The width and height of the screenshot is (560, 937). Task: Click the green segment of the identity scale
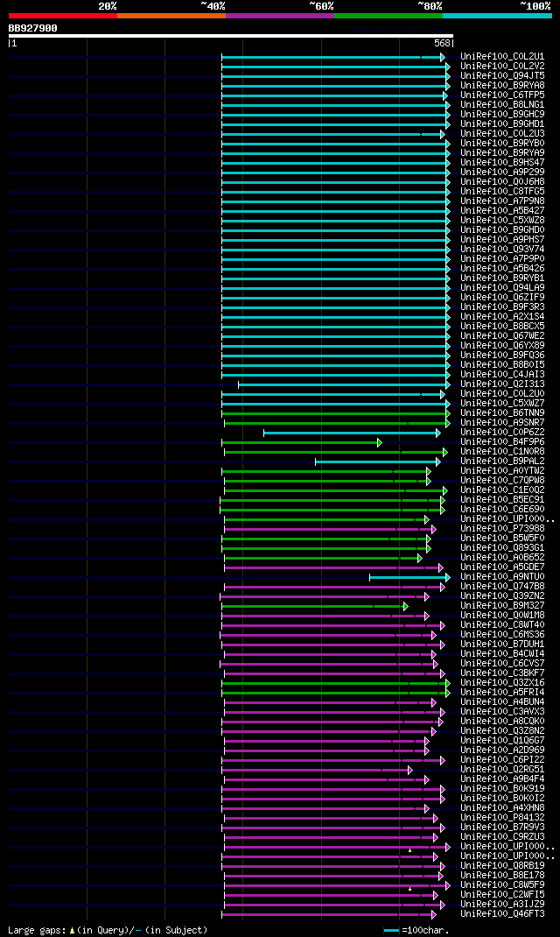[x=388, y=16]
